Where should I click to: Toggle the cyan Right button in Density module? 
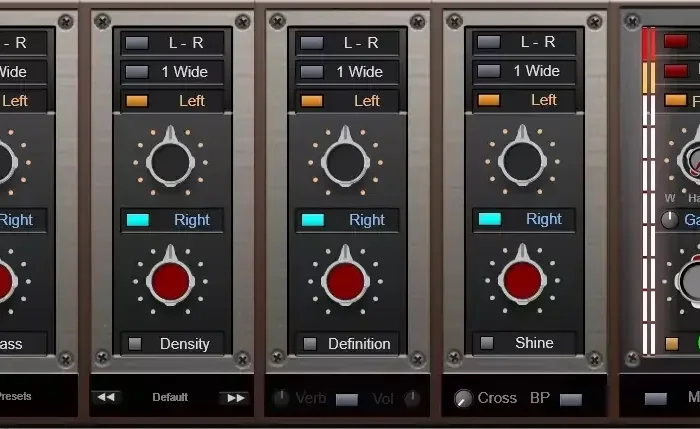(x=138, y=220)
